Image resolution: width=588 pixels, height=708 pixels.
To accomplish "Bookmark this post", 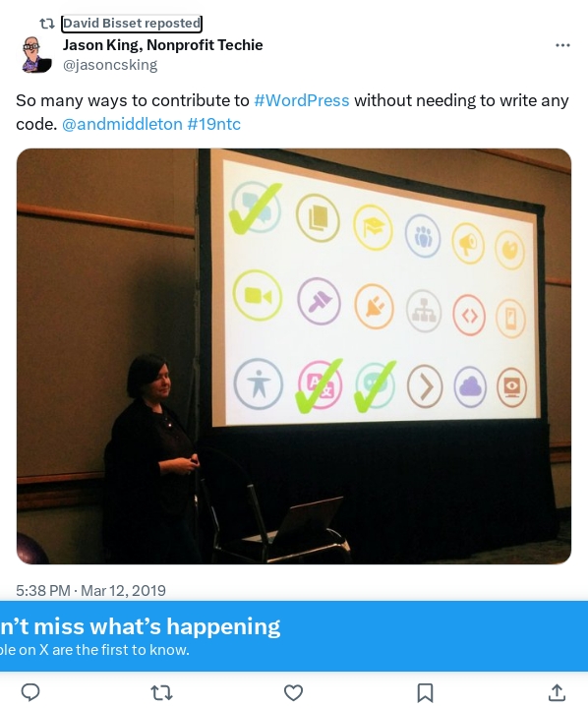I will (425, 692).
